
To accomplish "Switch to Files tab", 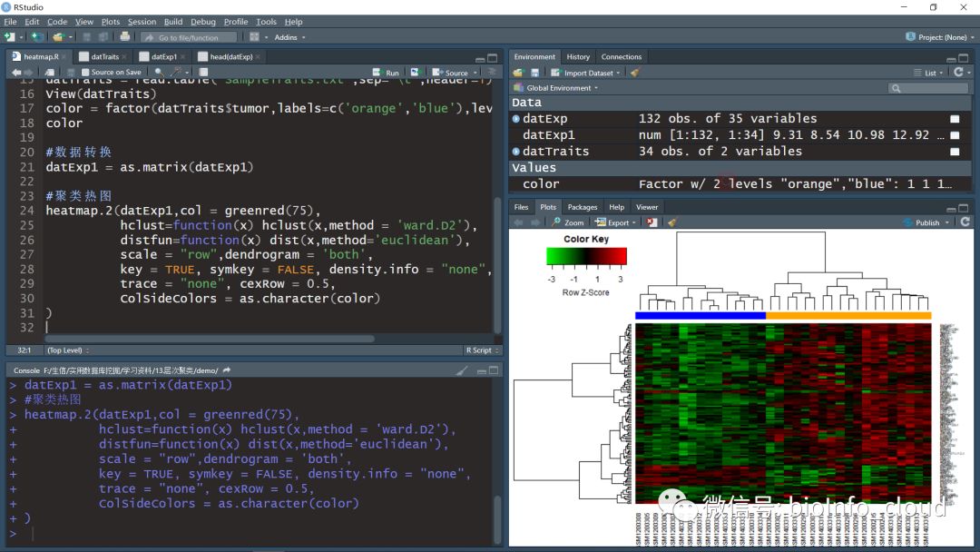I will click(x=521, y=207).
